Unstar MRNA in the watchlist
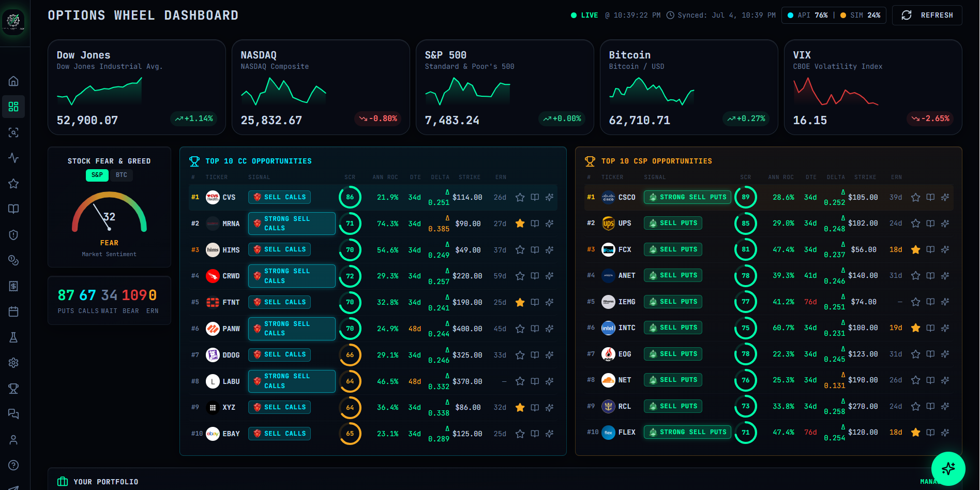Viewport: 980px width, 490px height. (520, 224)
